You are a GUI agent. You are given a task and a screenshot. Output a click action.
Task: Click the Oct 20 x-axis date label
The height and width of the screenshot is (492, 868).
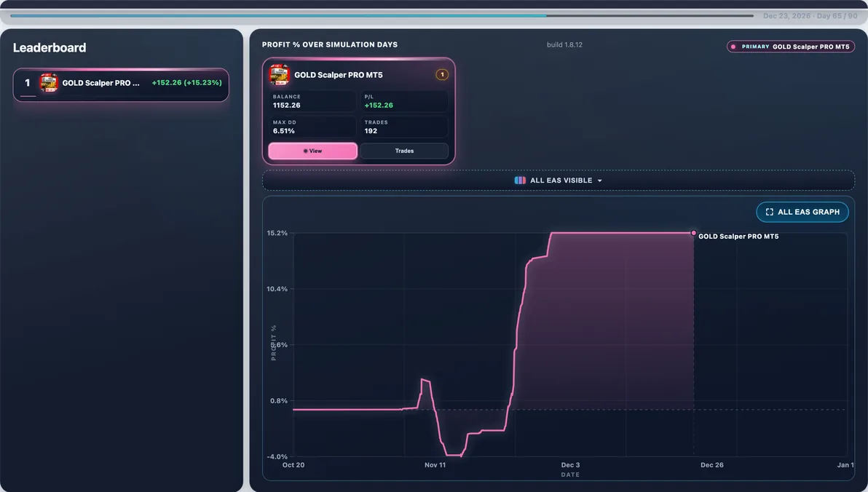click(x=293, y=465)
